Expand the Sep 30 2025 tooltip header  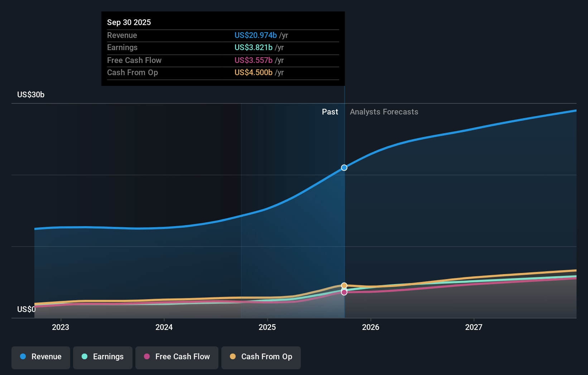(129, 22)
